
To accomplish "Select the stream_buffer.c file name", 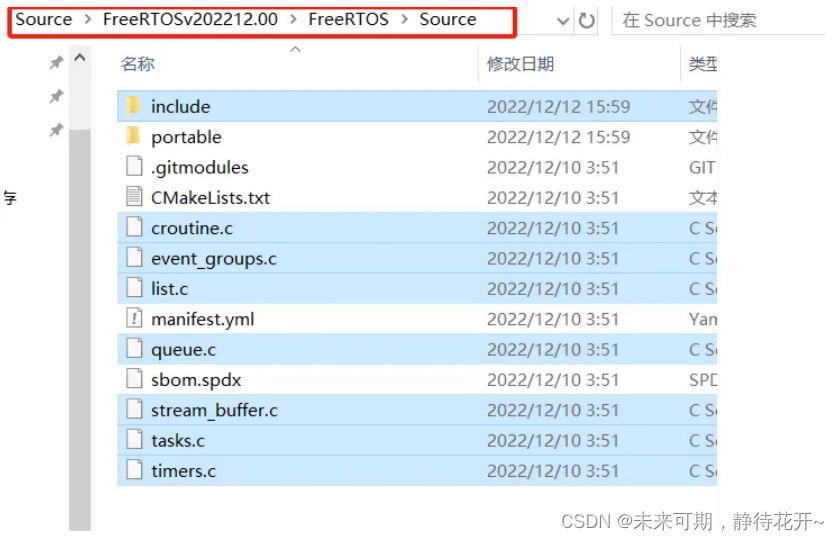I will point(214,410).
